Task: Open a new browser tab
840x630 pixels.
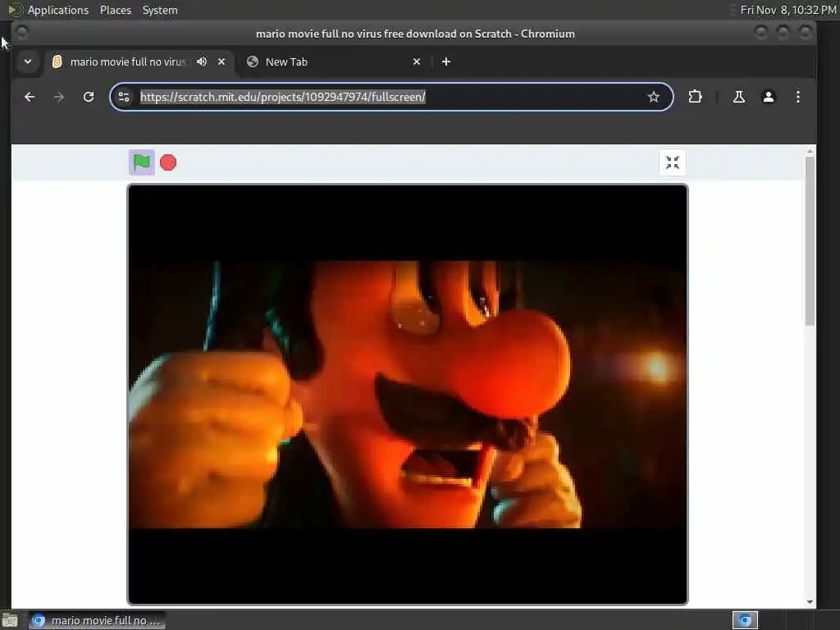Action: click(445, 62)
